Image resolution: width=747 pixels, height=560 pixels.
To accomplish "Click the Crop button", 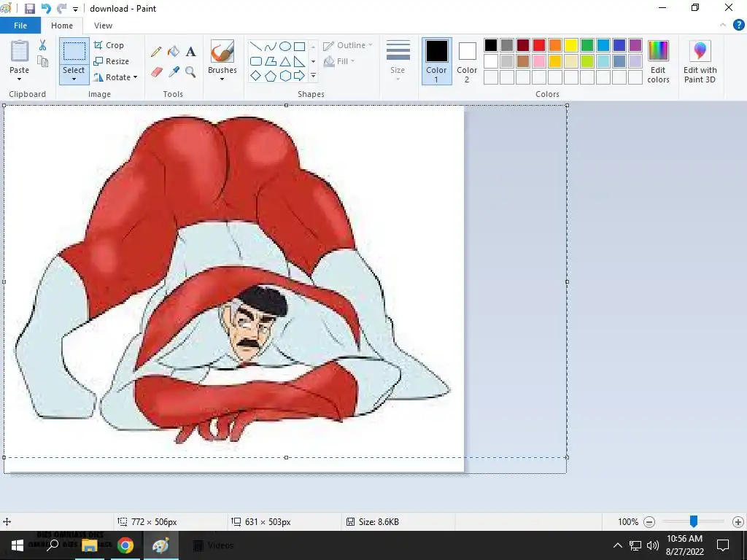I will [x=109, y=45].
